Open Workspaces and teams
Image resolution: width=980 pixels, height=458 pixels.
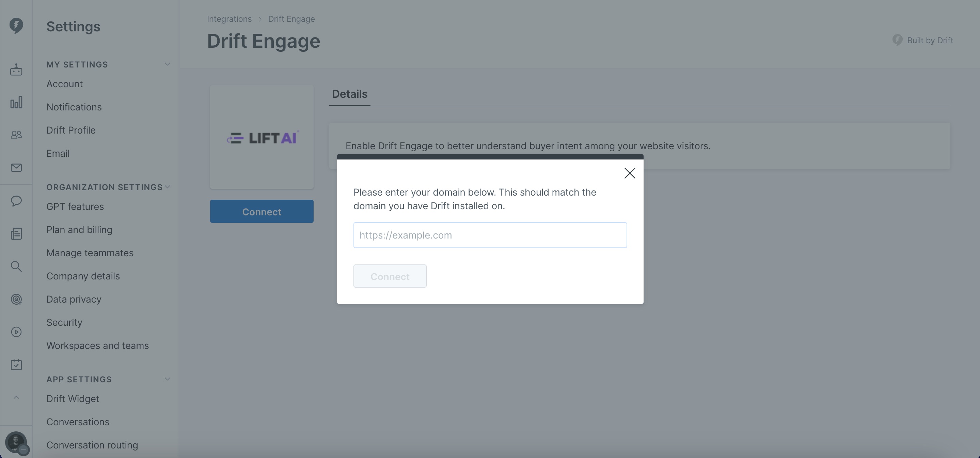(97, 346)
